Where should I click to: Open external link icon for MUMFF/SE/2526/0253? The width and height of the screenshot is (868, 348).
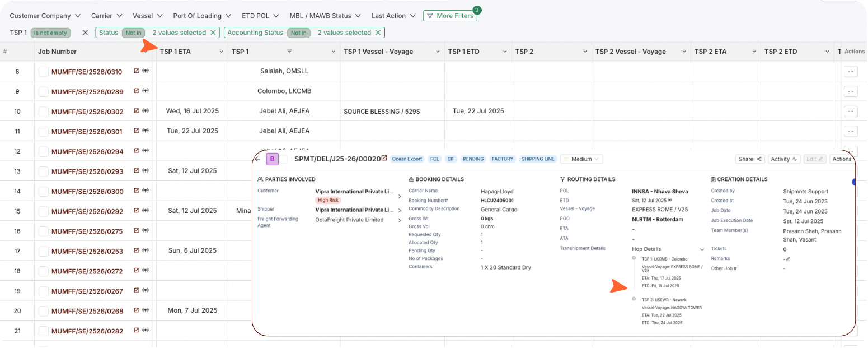click(136, 251)
